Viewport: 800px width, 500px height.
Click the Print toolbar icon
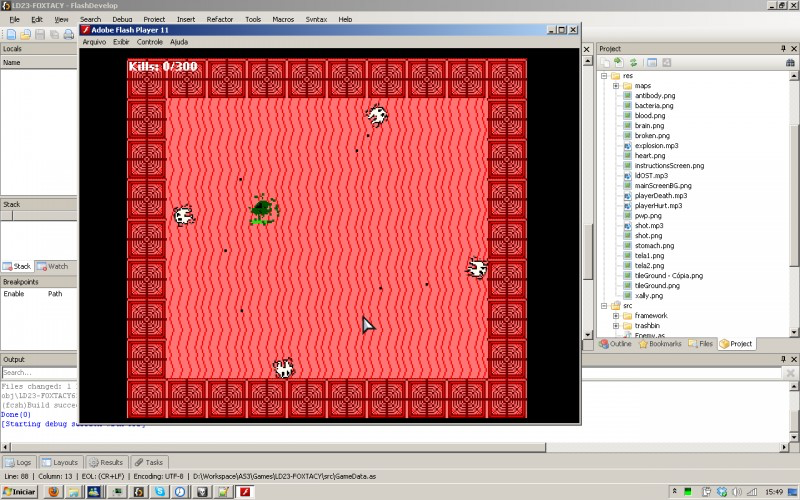click(x=68, y=35)
